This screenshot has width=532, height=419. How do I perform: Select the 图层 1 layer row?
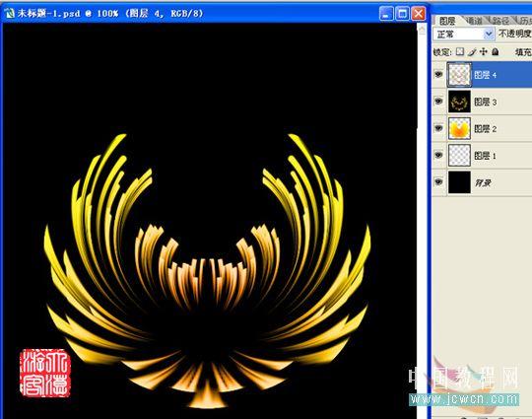pos(482,156)
